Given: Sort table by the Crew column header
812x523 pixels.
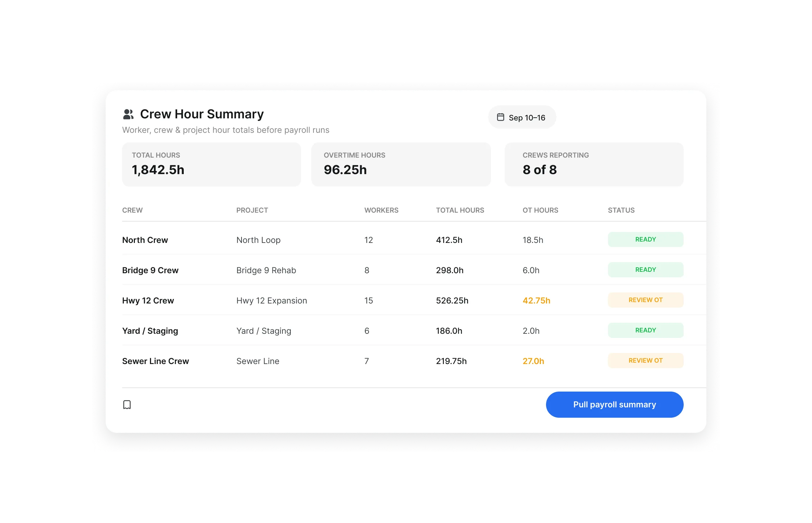Looking at the screenshot, I should click(x=132, y=210).
